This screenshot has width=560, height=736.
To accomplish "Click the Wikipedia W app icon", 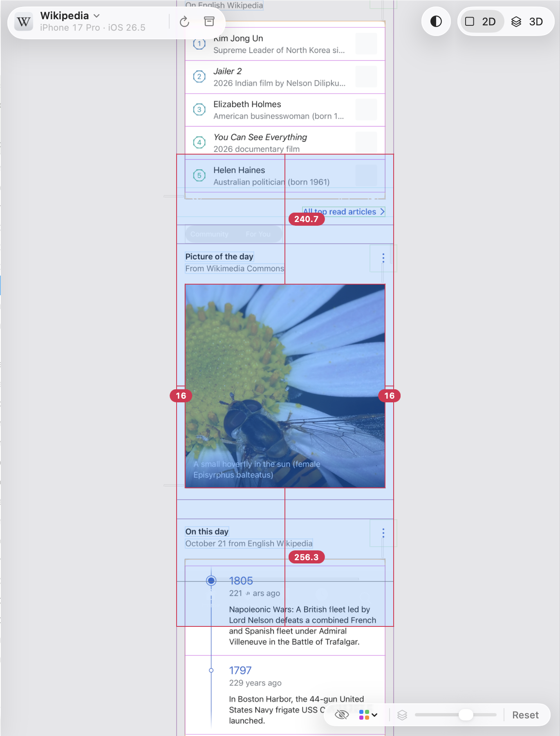I will tap(24, 22).
